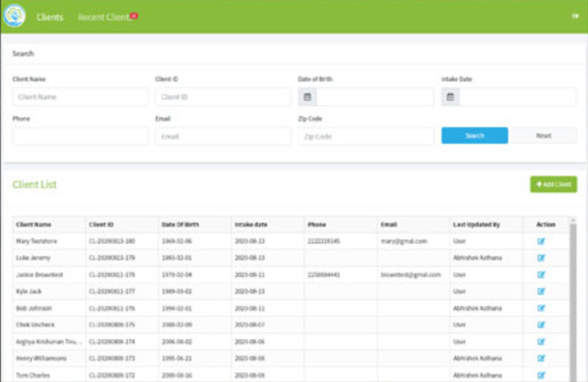This screenshot has width=588, height=382.
Task: Focus the Client Name search field
Action: coord(80,97)
